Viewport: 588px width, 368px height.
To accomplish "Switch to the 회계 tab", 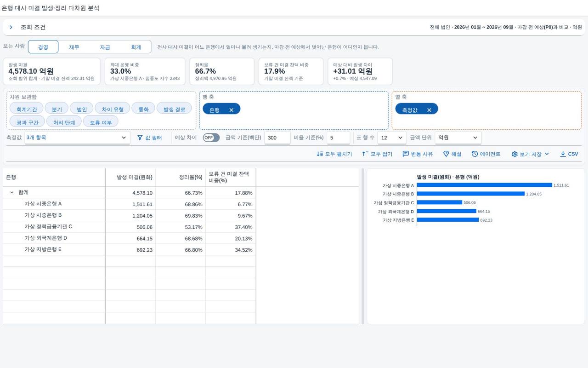I will point(136,47).
